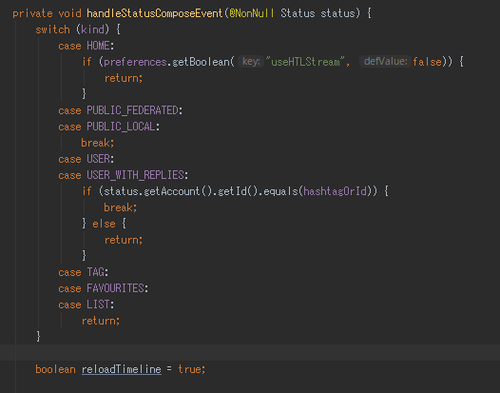Click the 'switch (kind)' statement
The width and height of the screenshot is (500, 393).
click(72, 30)
